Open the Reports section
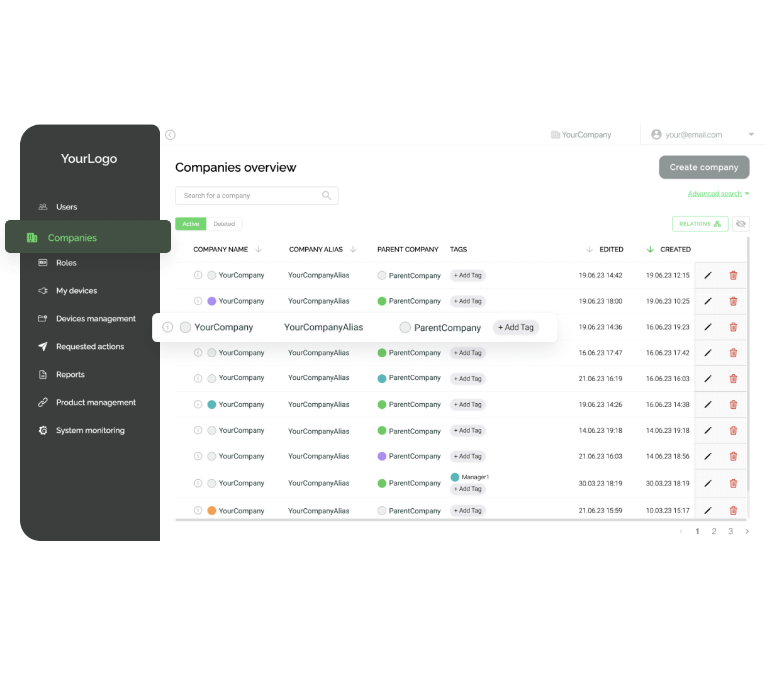This screenshot has width=784, height=673. [69, 374]
